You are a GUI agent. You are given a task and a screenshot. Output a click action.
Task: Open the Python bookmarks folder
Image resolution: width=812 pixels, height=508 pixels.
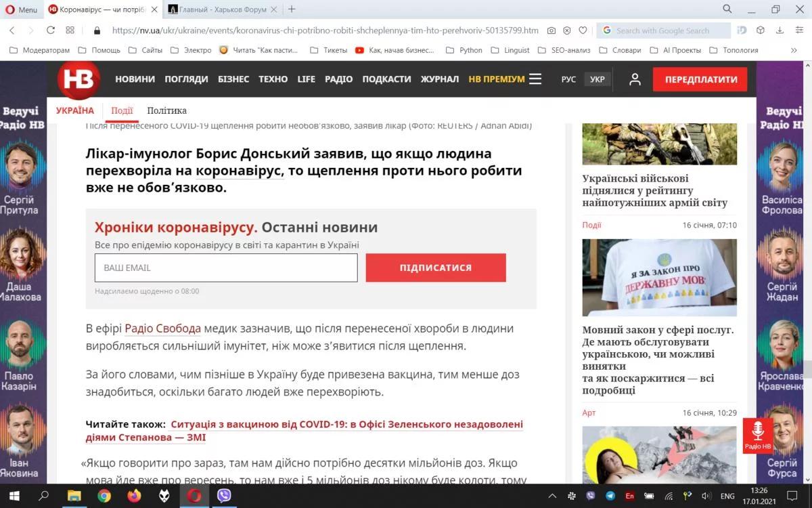(x=464, y=50)
